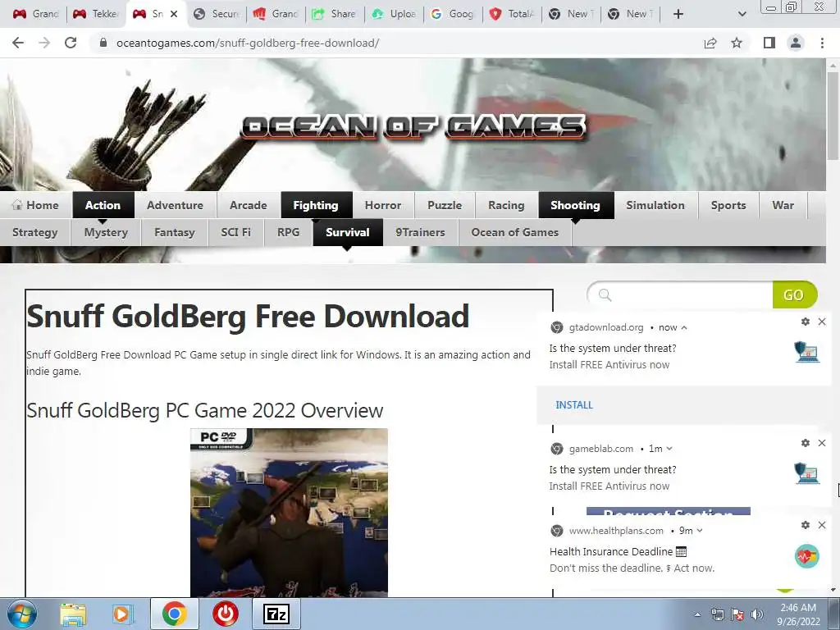The height and width of the screenshot is (630, 840).
Task: Open the Adventure category
Action: (176, 205)
